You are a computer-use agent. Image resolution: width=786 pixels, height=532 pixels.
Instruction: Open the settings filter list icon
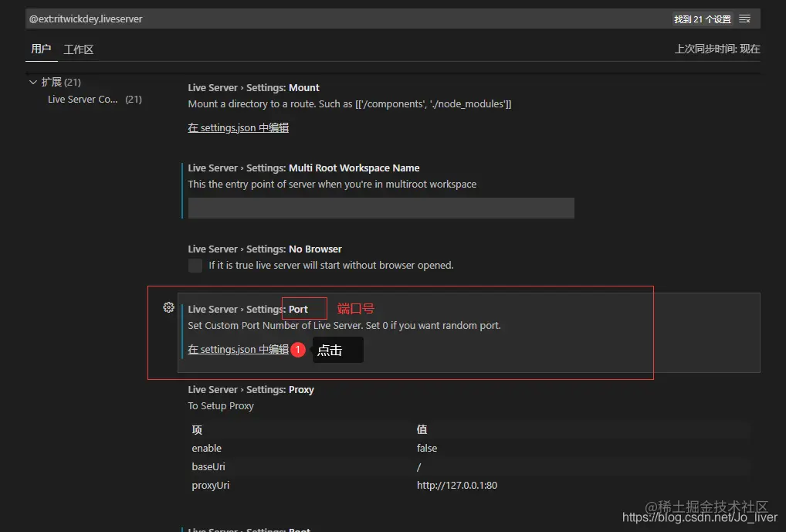coord(745,19)
